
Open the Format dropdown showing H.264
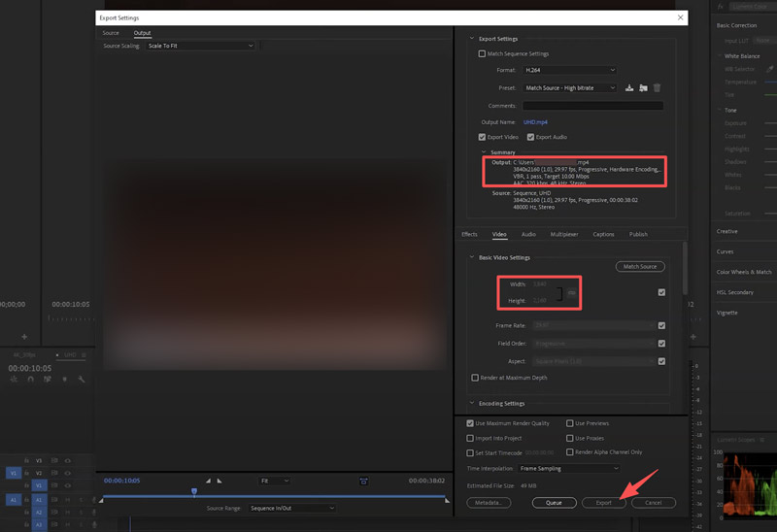click(x=569, y=70)
